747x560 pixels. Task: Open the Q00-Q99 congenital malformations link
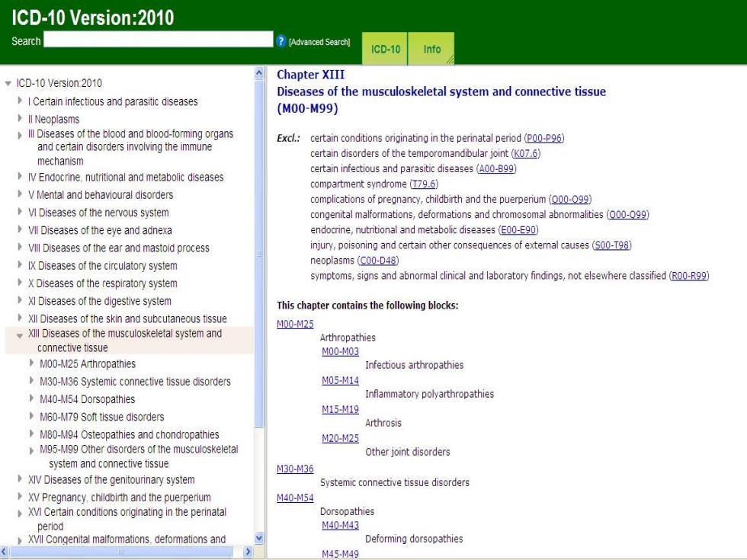pyautogui.click(x=628, y=214)
